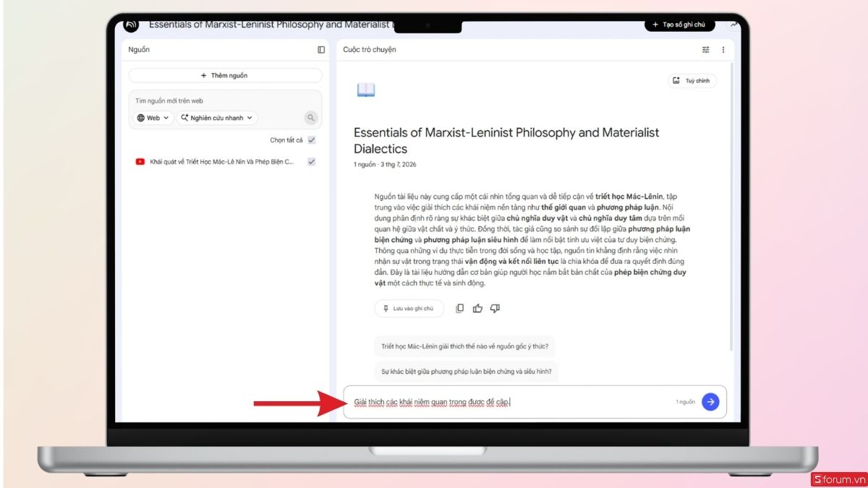Open the NotebookLM logo home icon
Screen dimensions: 868x488
pyautogui.click(x=130, y=25)
